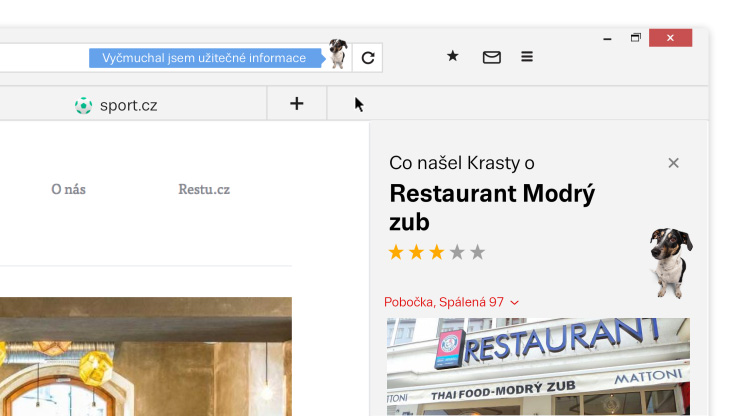Click the restaurant interior photo on page
The height and width of the screenshot is (416, 740).
coord(146,357)
